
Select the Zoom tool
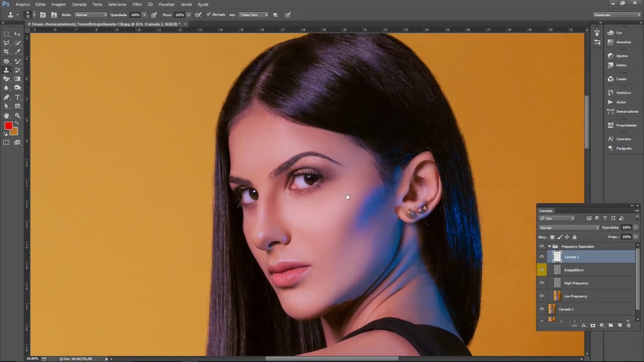pos(17,116)
